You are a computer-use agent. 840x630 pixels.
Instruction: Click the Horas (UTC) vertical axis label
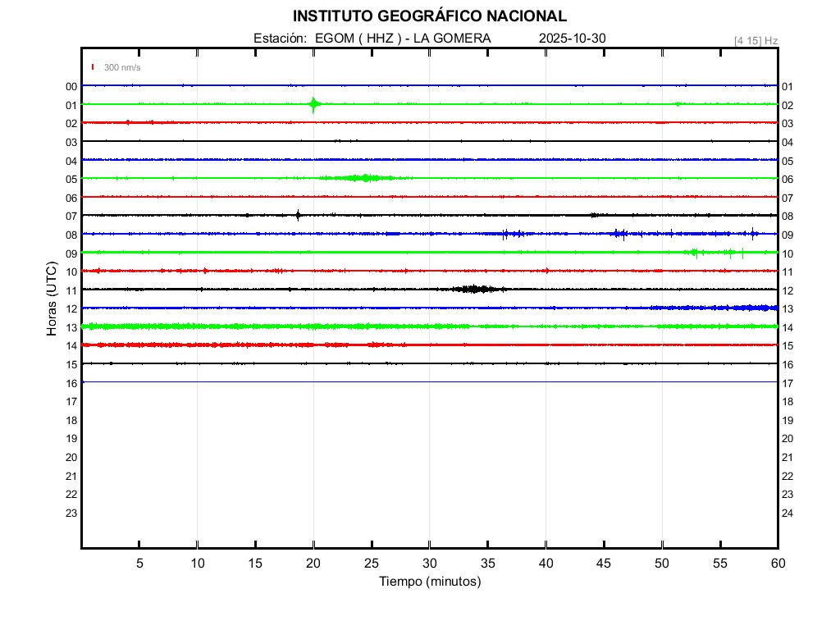coord(51,299)
